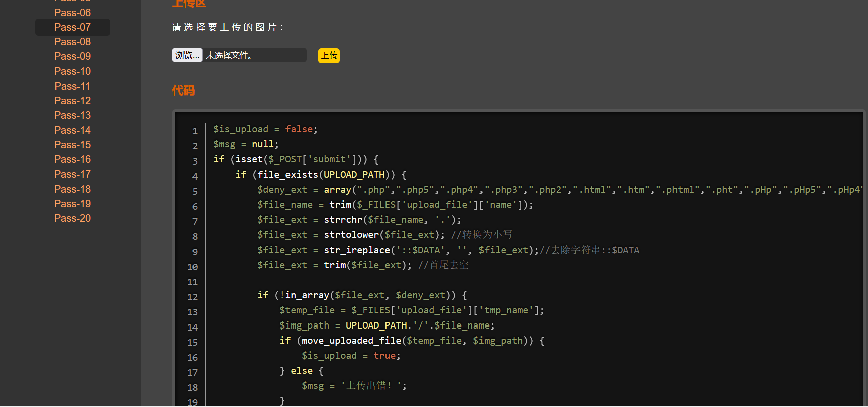Click the isset($_POST['submit']) line
The height and width of the screenshot is (407, 868).
296,159
